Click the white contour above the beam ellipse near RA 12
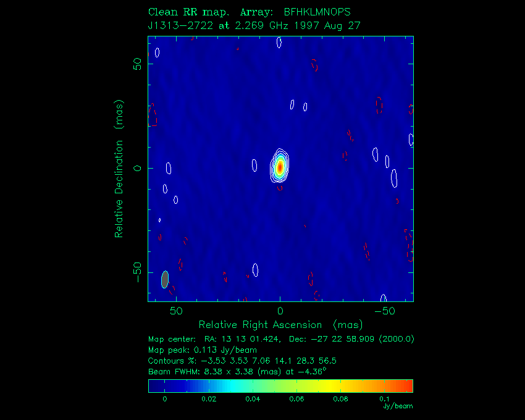 [x=256, y=270]
